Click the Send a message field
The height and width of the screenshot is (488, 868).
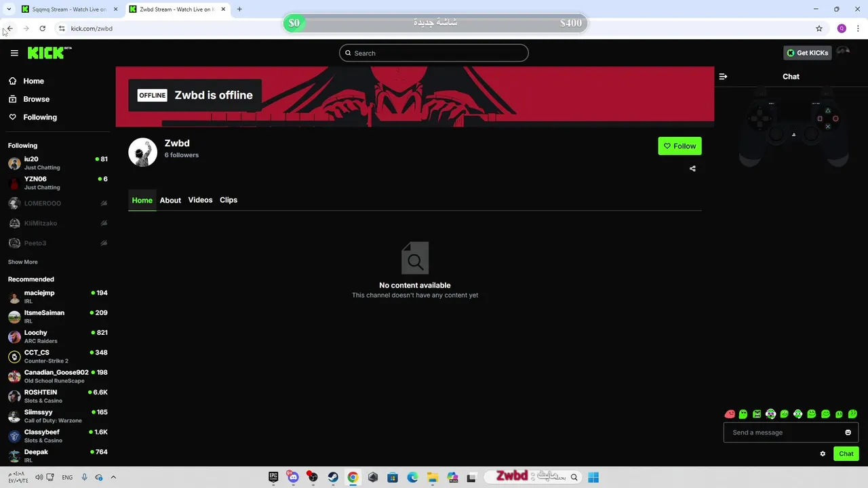[791, 432]
